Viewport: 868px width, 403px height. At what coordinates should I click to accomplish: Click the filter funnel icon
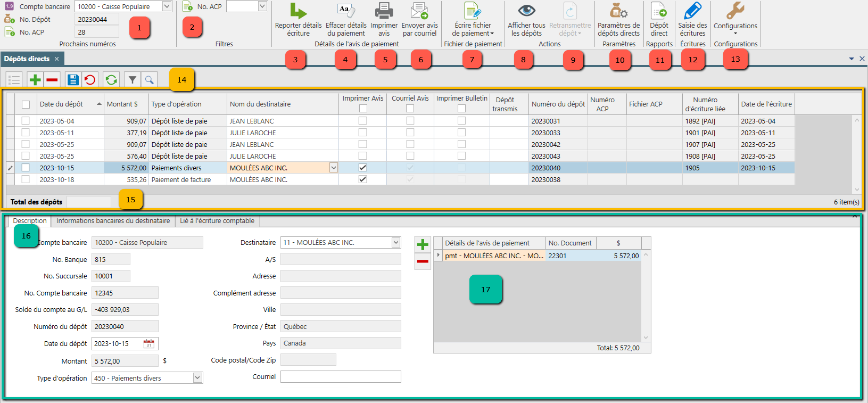133,80
